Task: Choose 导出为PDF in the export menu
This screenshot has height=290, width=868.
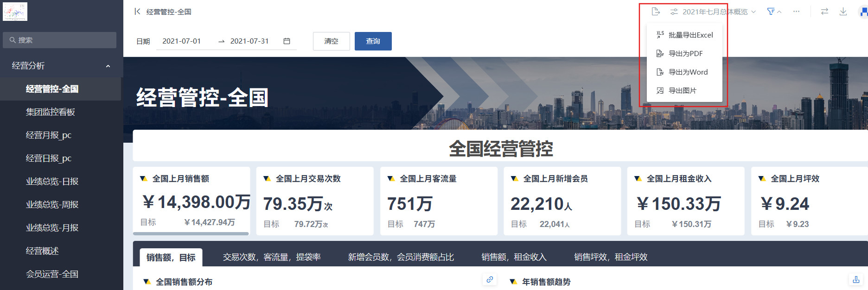Action: 685,54
